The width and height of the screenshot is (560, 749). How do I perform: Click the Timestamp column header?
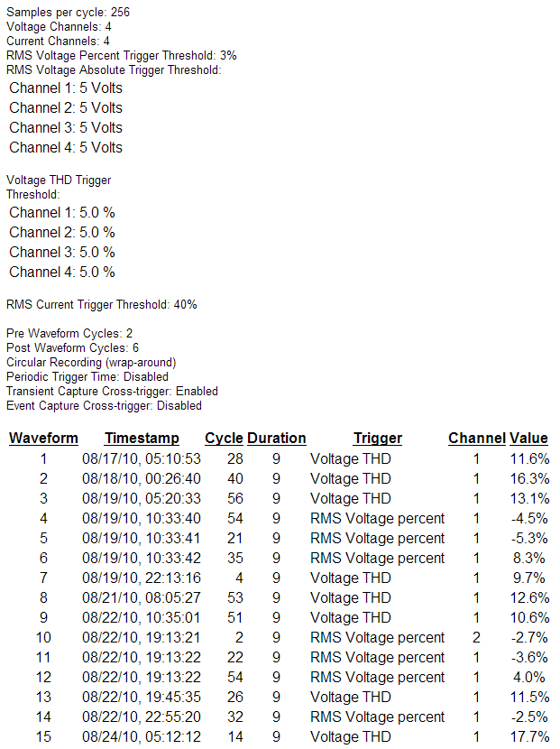tap(142, 439)
